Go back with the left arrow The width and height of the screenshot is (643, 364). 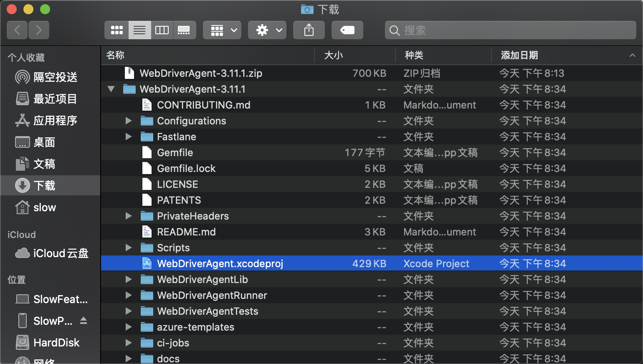click(17, 30)
